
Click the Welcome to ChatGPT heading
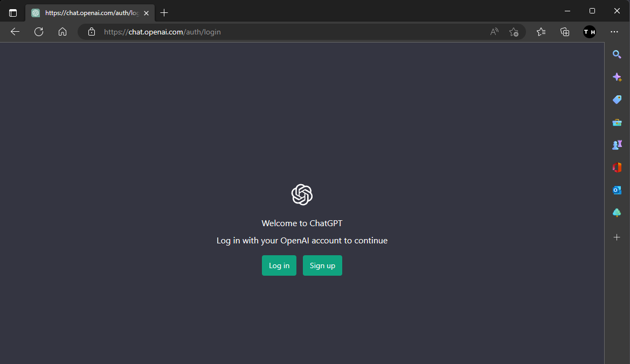(302, 223)
